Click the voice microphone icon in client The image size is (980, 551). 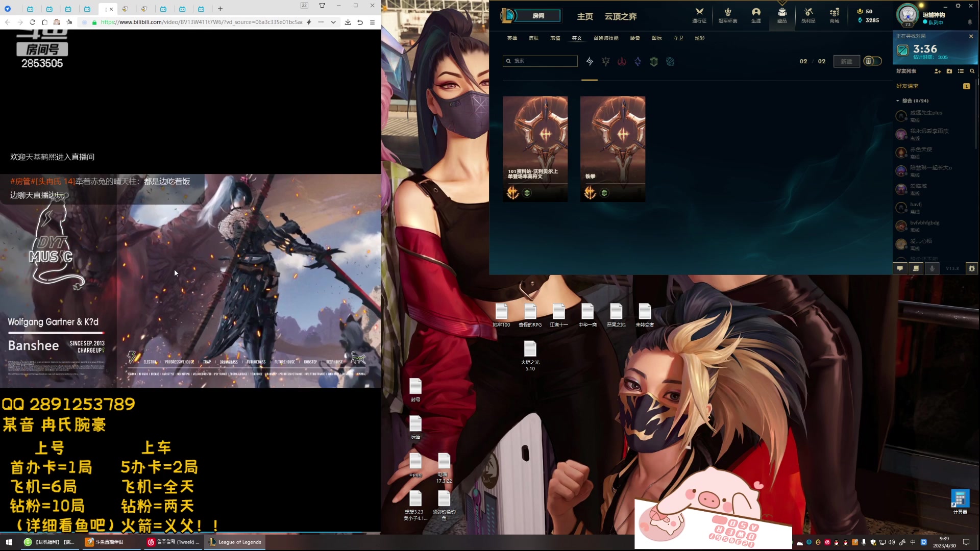tap(932, 268)
